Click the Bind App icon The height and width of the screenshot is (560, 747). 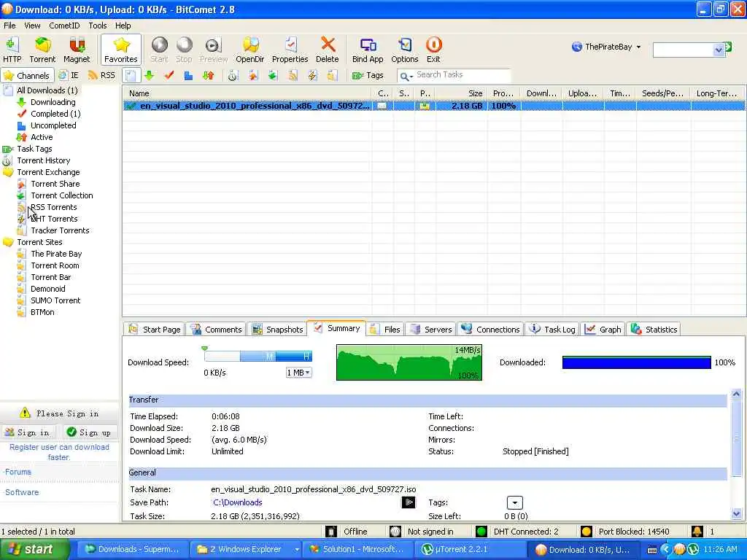[x=368, y=50]
